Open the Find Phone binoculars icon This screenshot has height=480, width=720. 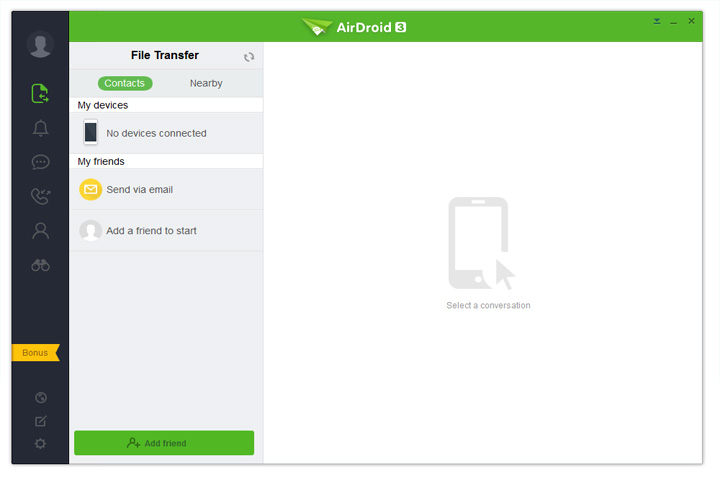coord(40,265)
